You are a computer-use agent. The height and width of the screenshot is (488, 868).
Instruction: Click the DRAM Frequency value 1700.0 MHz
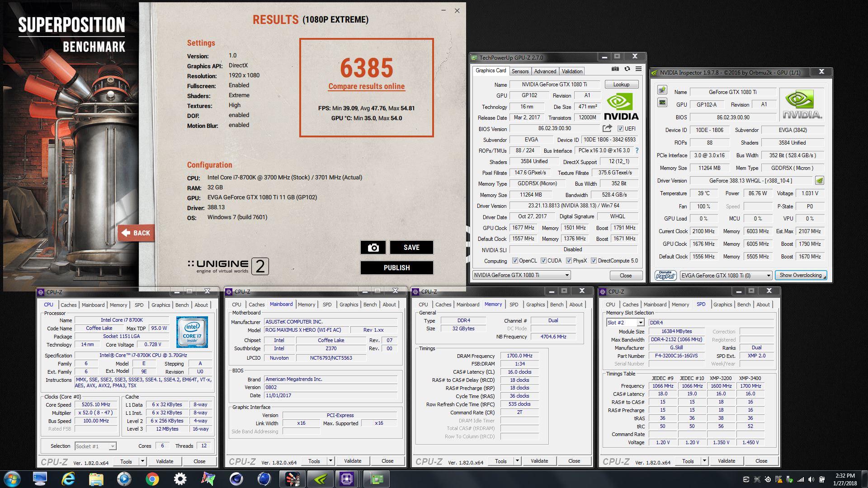point(519,356)
